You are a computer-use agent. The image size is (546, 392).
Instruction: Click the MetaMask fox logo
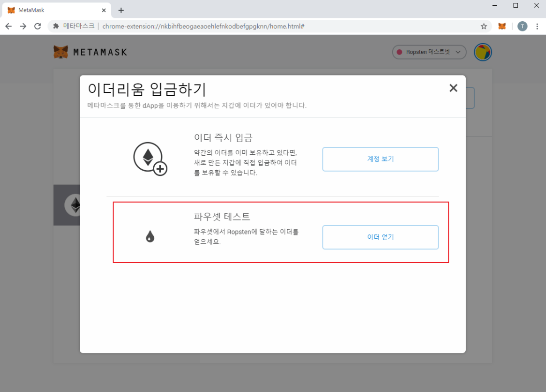coord(60,52)
